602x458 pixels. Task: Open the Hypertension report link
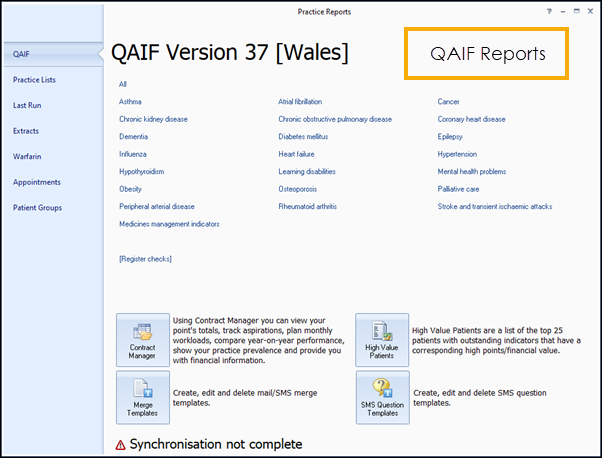click(x=457, y=154)
